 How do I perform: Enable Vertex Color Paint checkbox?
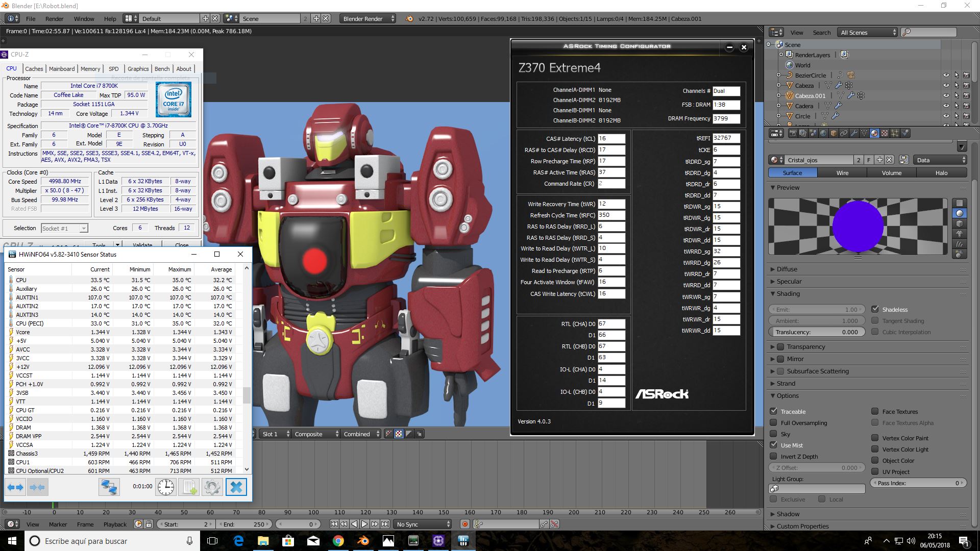[875, 438]
